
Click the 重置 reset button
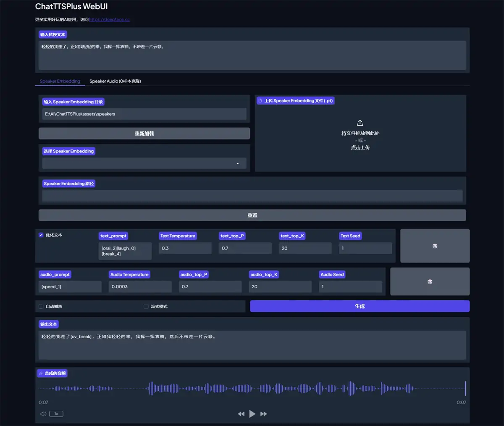click(x=252, y=215)
